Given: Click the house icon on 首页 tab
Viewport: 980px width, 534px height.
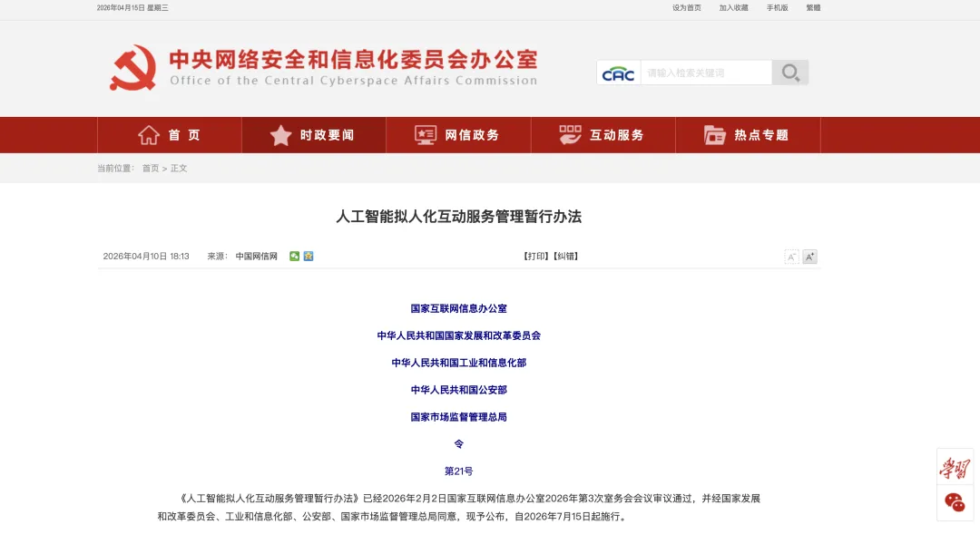Looking at the screenshot, I should point(149,135).
